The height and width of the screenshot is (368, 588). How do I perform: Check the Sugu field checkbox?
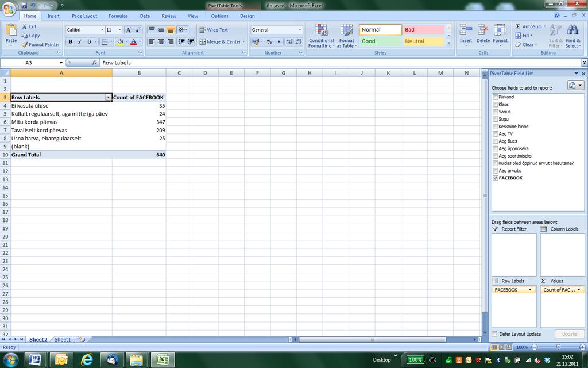pos(496,120)
